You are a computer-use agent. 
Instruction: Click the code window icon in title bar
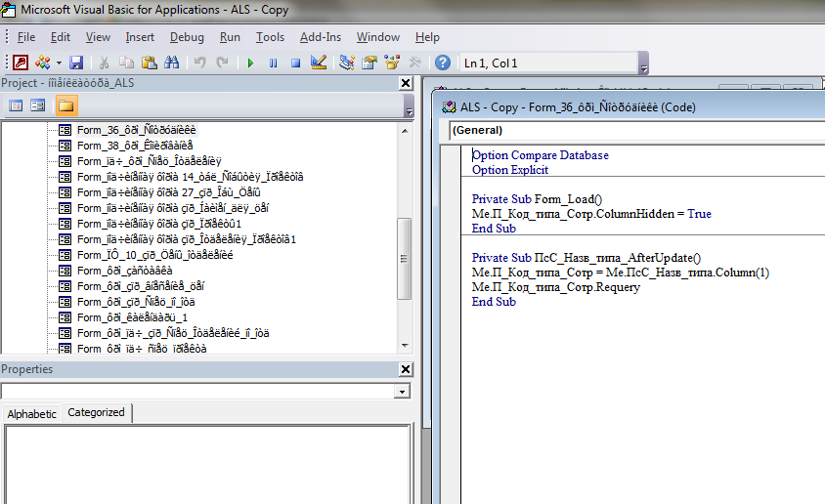[x=449, y=107]
